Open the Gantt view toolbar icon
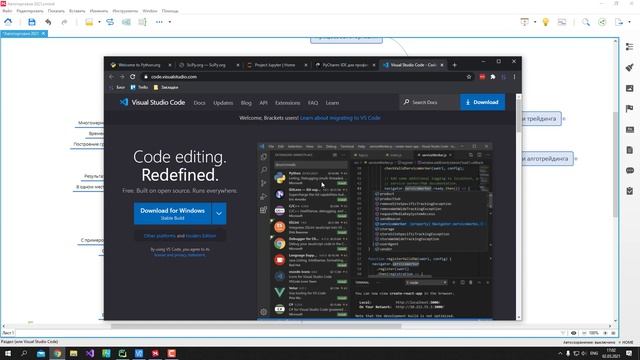This screenshot has height=360, width=640. pos(562,22)
